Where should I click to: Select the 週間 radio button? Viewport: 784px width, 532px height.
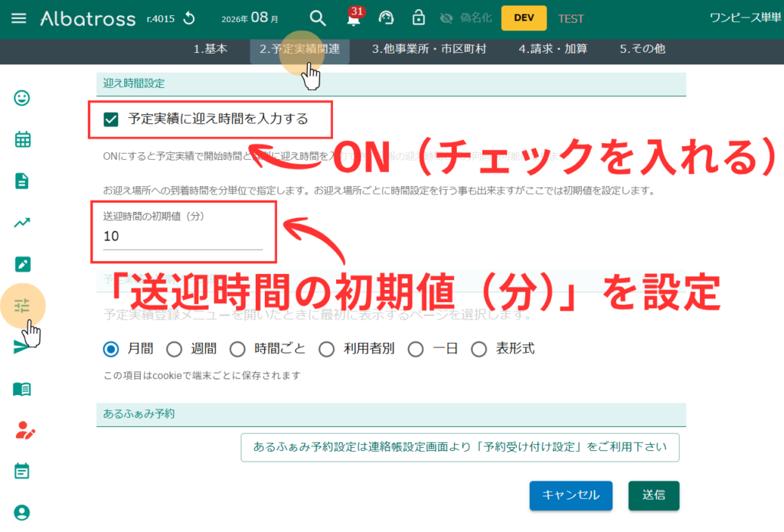[174, 349]
